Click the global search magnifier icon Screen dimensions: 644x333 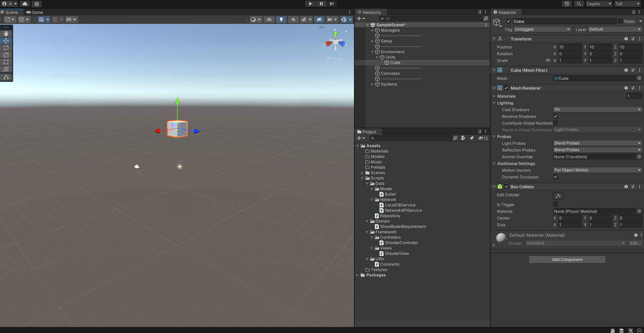pos(579,4)
